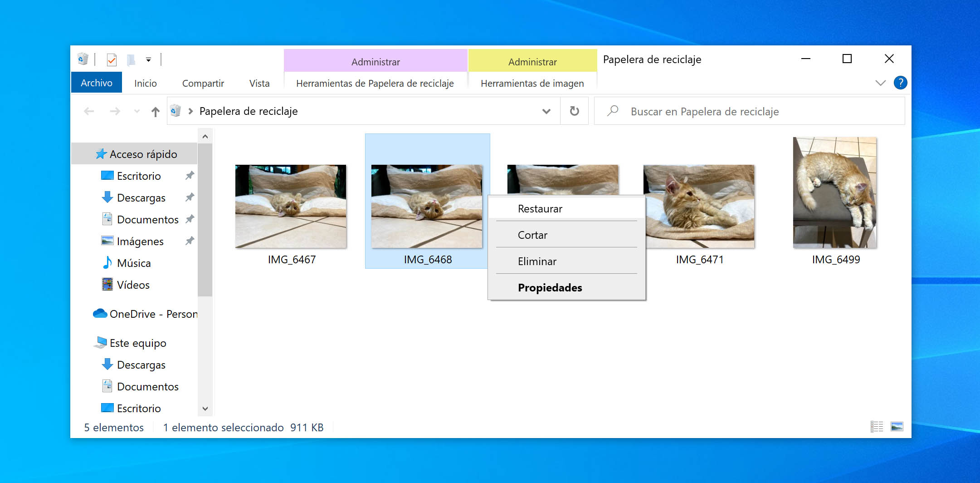Click the New folder quick access icon
This screenshot has height=483, width=980.
click(x=131, y=59)
